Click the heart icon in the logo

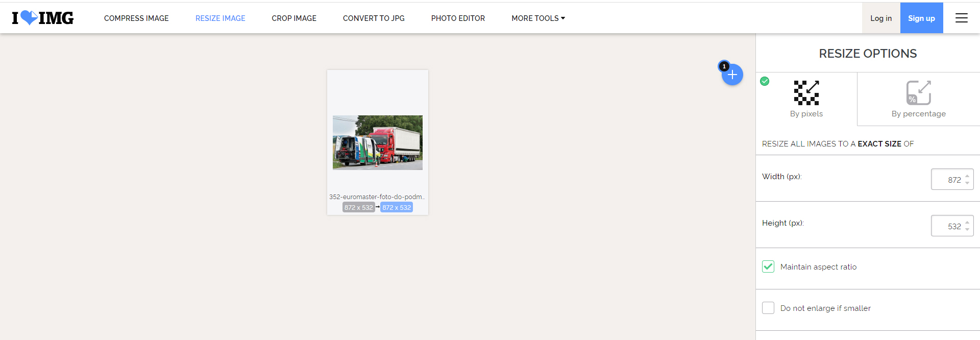coord(30,17)
